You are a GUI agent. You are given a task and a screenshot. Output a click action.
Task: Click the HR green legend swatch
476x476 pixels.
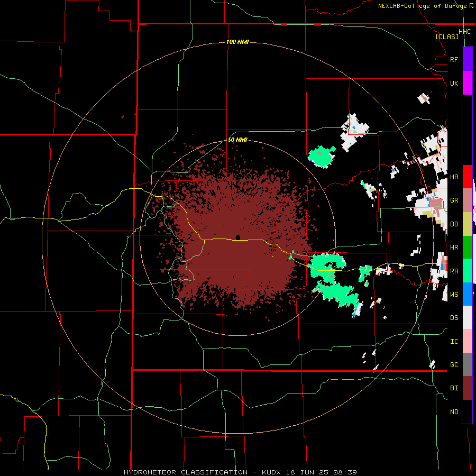[467, 248]
